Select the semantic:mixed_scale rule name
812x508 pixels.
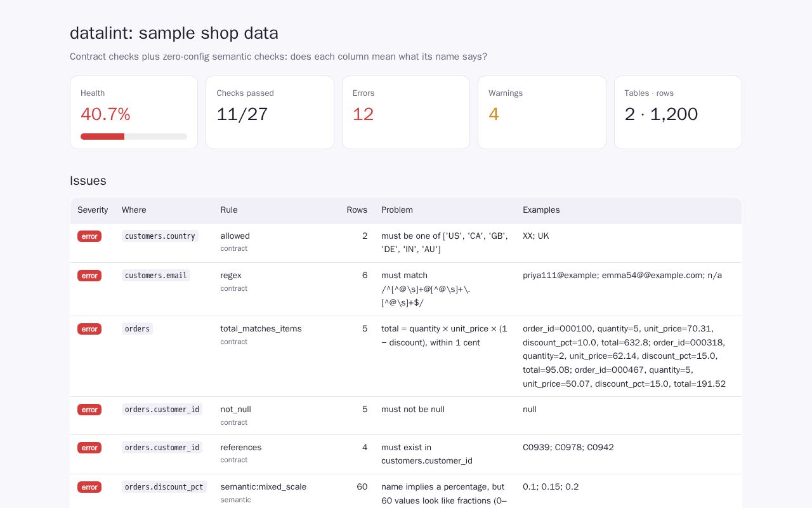pos(263,487)
